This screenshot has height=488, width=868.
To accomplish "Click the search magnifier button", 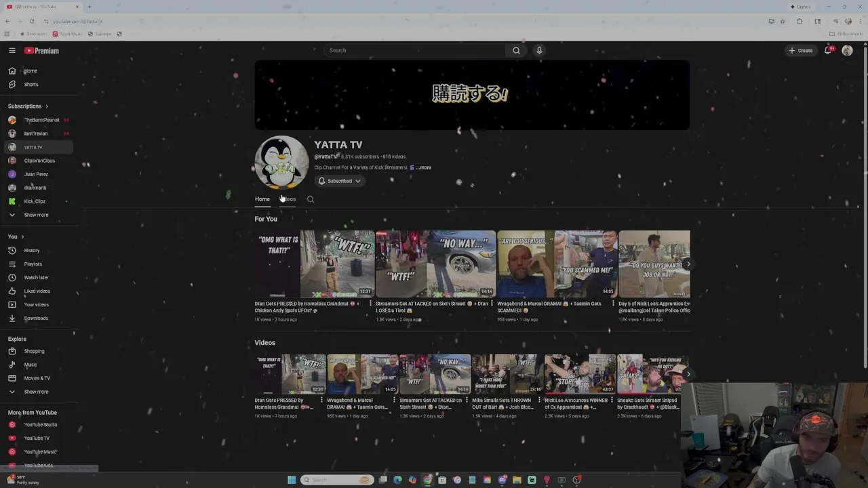I will click(x=516, y=50).
